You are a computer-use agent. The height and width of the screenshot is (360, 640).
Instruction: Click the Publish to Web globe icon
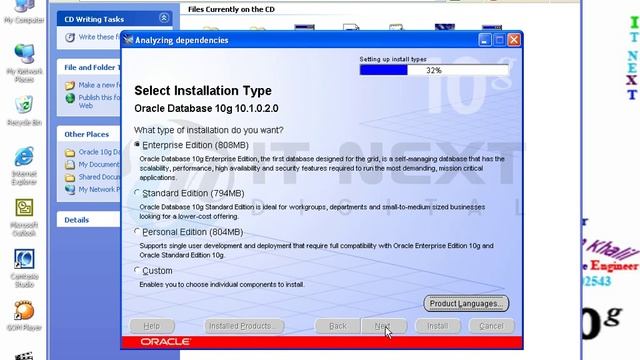click(x=70, y=98)
